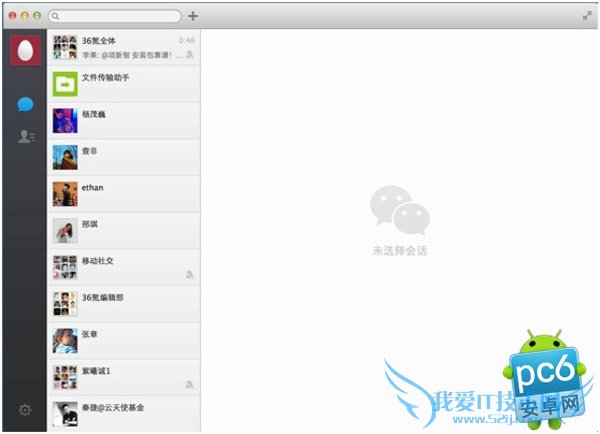Click the 移动社交 group avatar grid
Image resolution: width=600 pixels, height=434 pixels.
click(65, 268)
